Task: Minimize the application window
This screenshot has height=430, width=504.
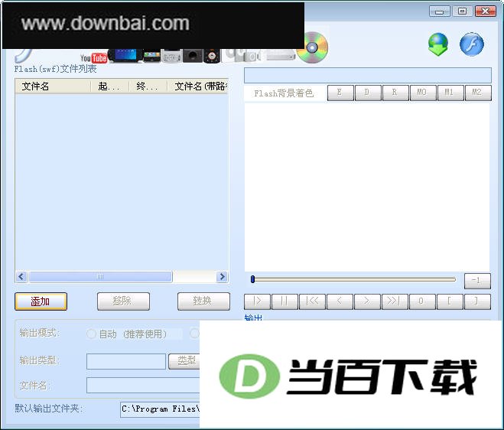Action: point(440,11)
